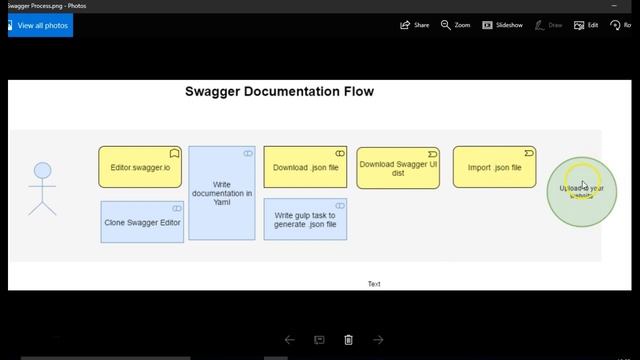Viewport: 640px width, 360px height.
Task: Click link icon in Write documentation box
Action: pos(248,153)
